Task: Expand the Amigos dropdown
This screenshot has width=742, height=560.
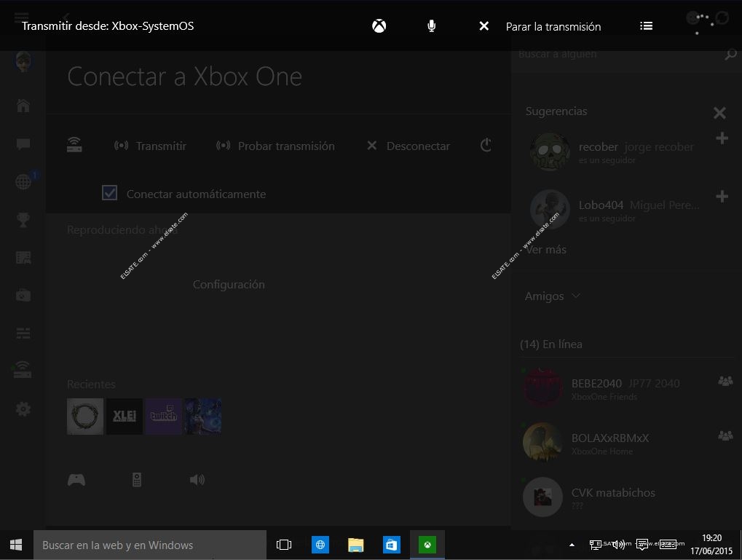Action: click(552, 296)
